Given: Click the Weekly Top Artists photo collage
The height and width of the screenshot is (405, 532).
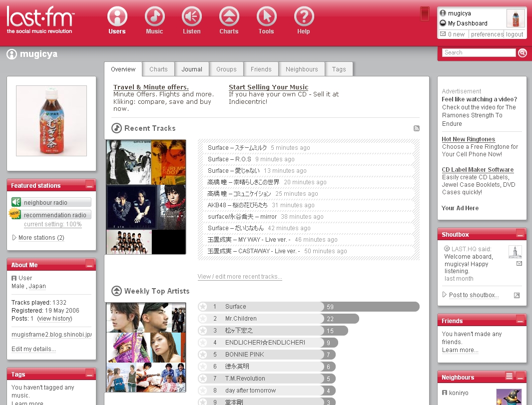Looking at the screenshot, I should click(x=146, y=348).
